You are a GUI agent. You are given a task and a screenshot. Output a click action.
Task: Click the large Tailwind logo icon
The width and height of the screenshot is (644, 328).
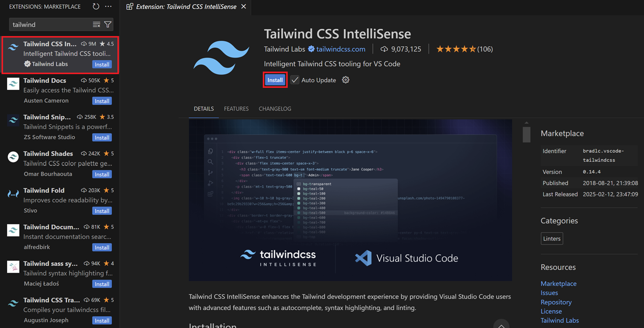[221, 58]
